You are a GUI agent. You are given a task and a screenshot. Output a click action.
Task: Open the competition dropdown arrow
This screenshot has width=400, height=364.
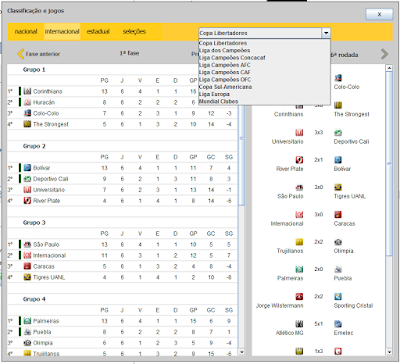point(326,33)
